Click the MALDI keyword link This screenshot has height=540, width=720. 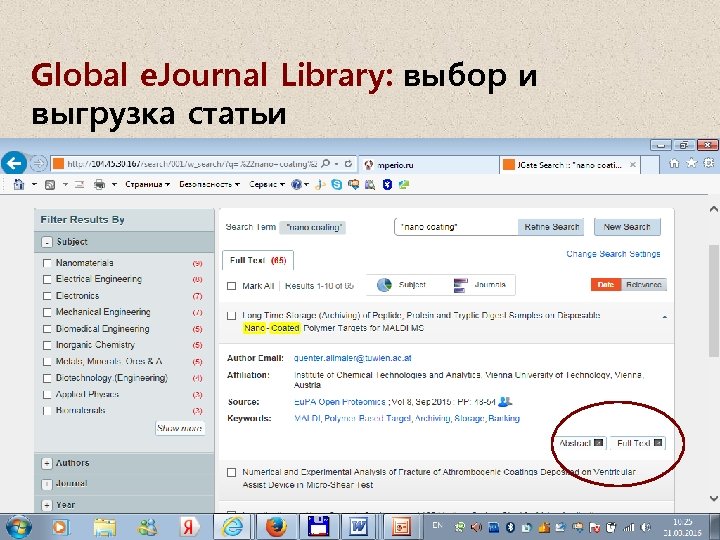click(307, 418)
